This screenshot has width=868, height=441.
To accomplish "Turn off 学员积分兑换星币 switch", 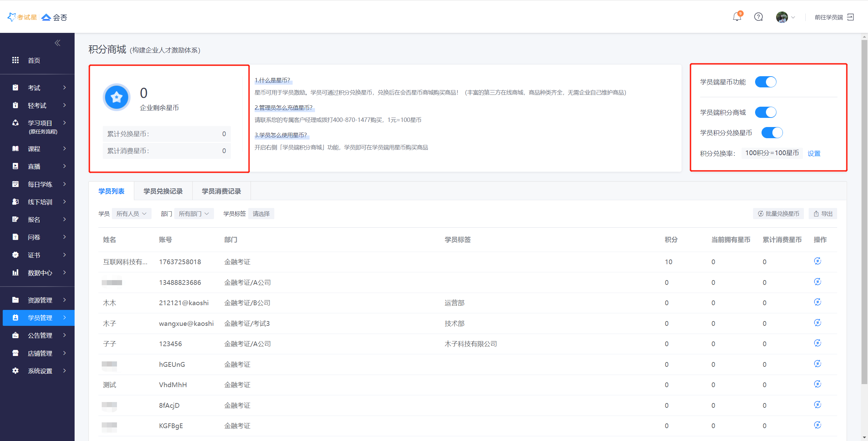I will pyautogui.click(x=772, y=132).
